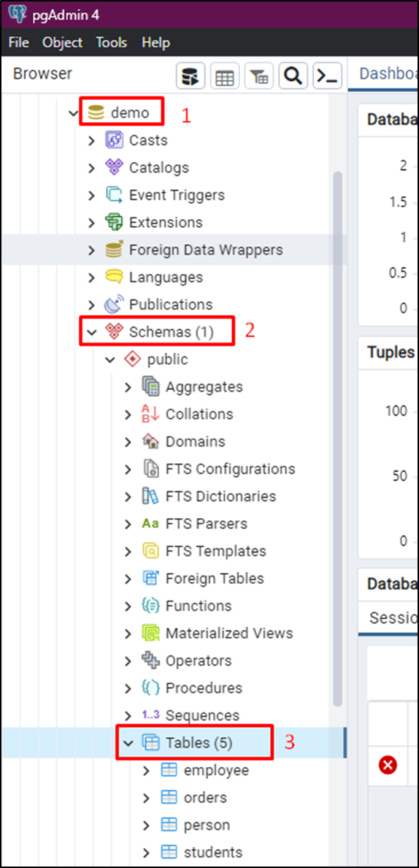Click the FTS Configurations icon
This screenshot has height=868, width=419.
(150, 469)
